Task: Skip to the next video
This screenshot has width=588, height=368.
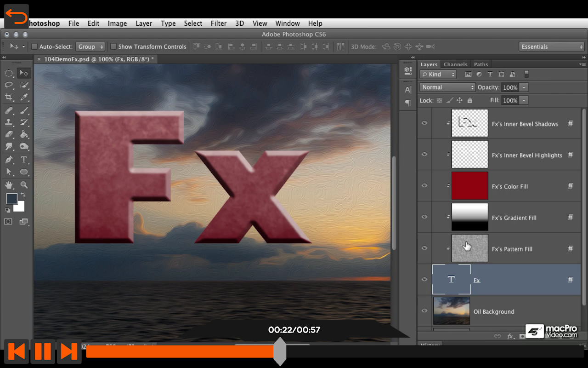Action: pos(68,351)
